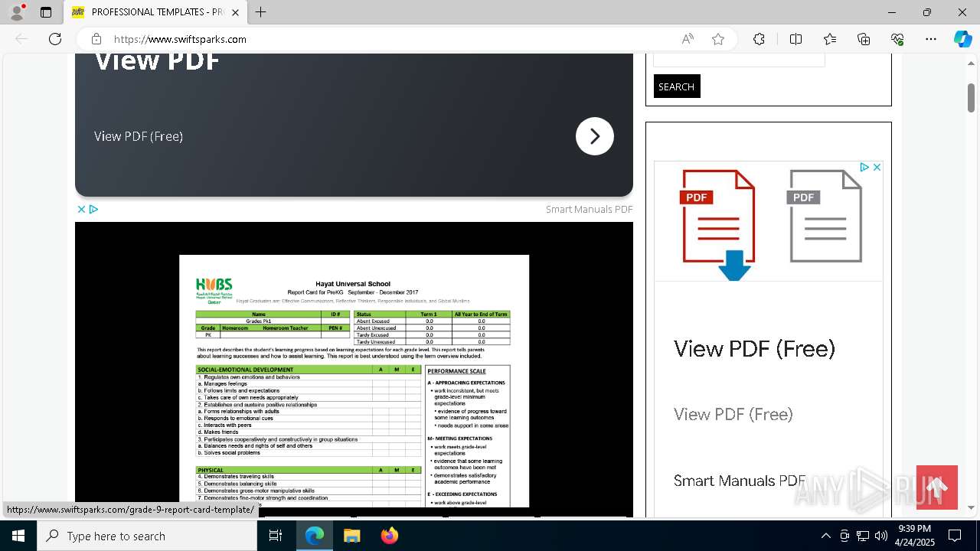Open the tab actions menu icon
Viewport: 980px width, 551px height.
(46, 12)
